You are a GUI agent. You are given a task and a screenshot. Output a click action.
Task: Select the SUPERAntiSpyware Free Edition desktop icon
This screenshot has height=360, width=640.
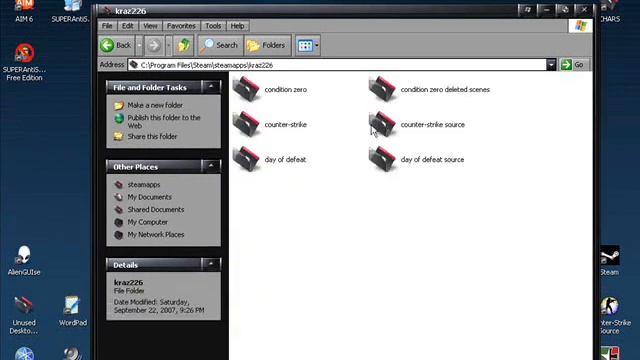24,62
